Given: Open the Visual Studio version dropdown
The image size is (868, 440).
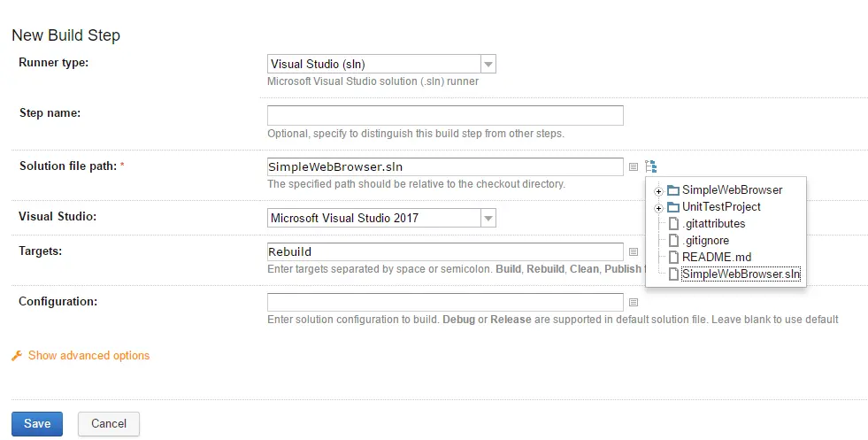Looking at the screenshot, I should (x=381, y=218).
